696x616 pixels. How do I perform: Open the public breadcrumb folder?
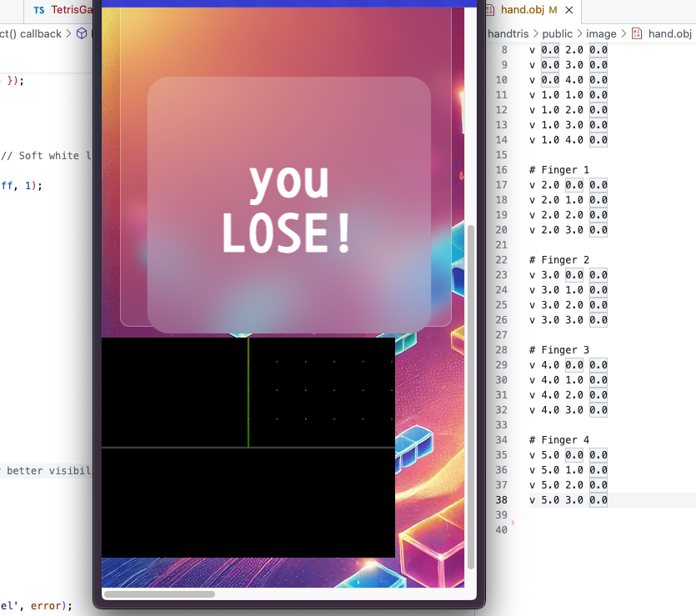(557, 33)
